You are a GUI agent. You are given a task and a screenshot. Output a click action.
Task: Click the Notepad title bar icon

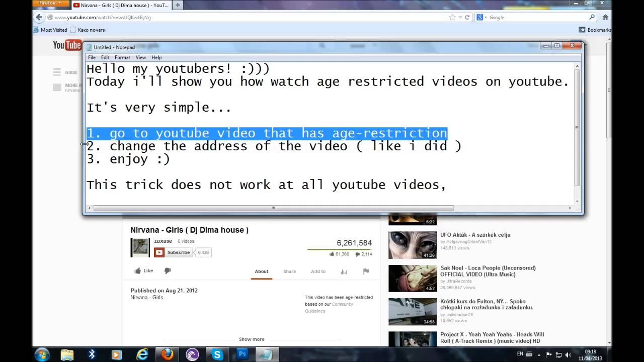tap(89, 47)
